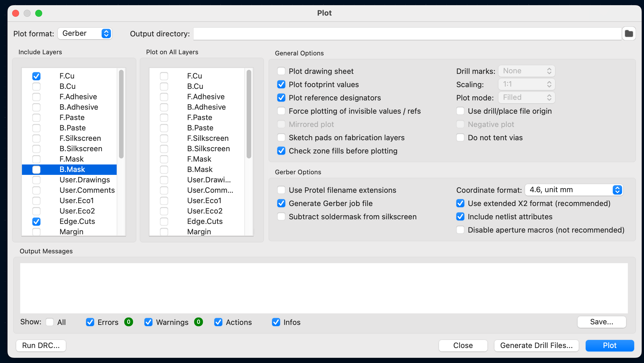Select F.Mask row in Include Layers

tap(71, 159)
